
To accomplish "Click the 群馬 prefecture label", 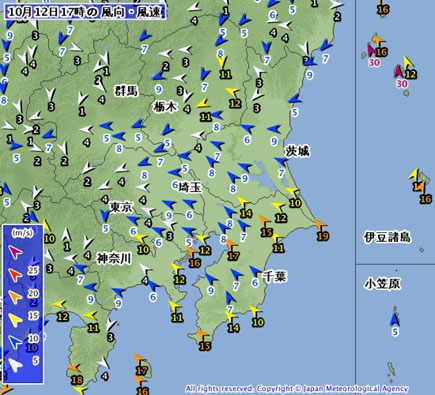I will point(127,91).
